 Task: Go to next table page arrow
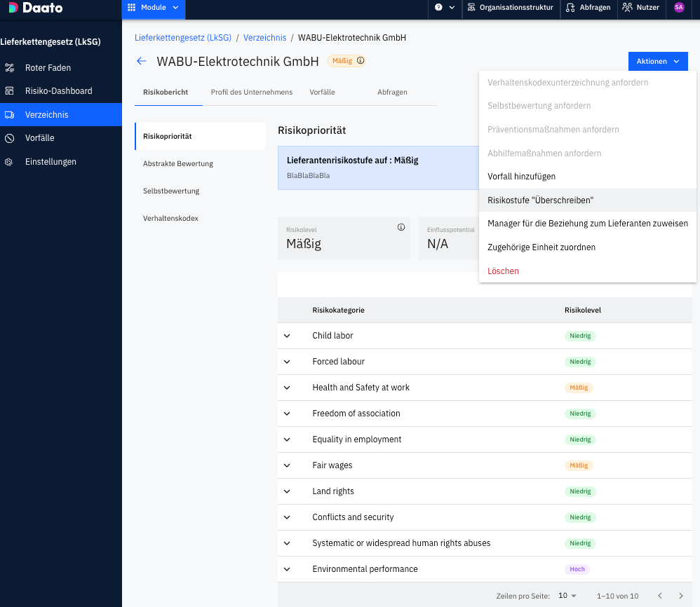point(680,596)
